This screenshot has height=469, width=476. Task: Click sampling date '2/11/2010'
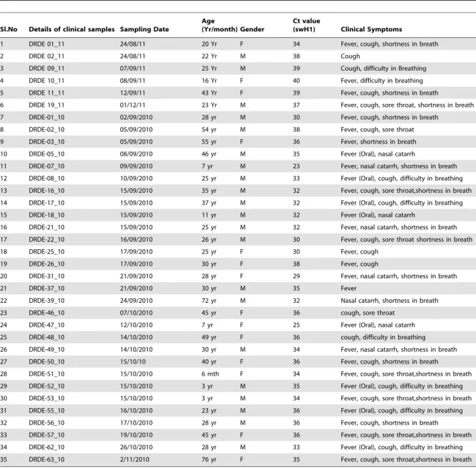pyautogui.click(x=135, y=459)
